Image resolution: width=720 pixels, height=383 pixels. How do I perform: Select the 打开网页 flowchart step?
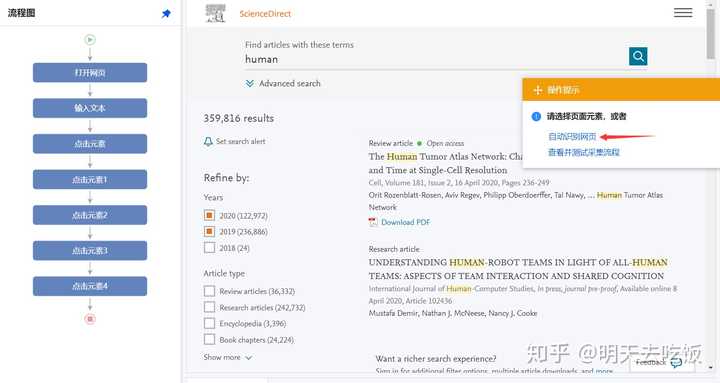click(x=90, y=73)
